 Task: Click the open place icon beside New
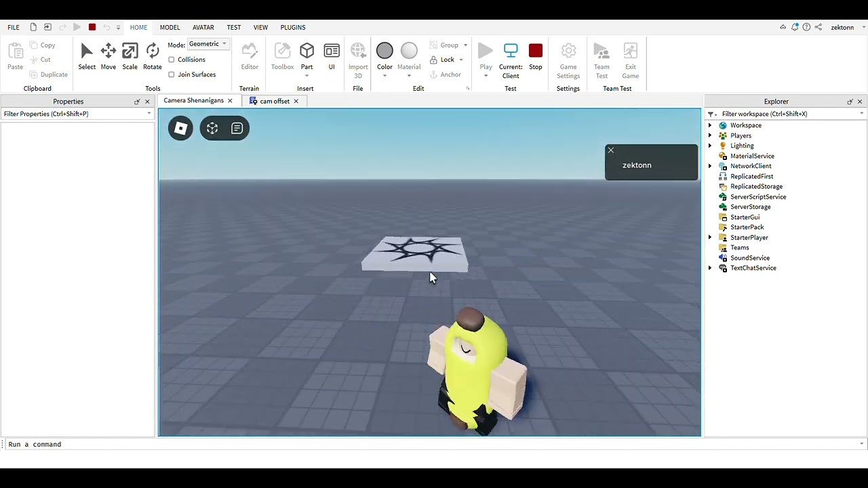coord(47,27)
